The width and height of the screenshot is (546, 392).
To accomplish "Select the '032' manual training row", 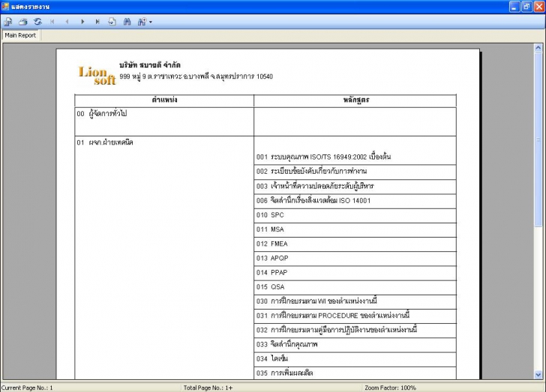I will 355,330.
